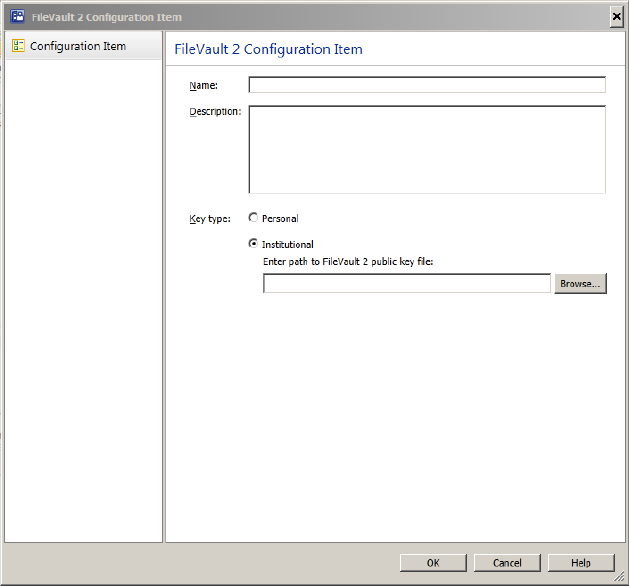Click the Institutional option label text
The height and width of the screenshot is (586, 629).
point(288,244)
